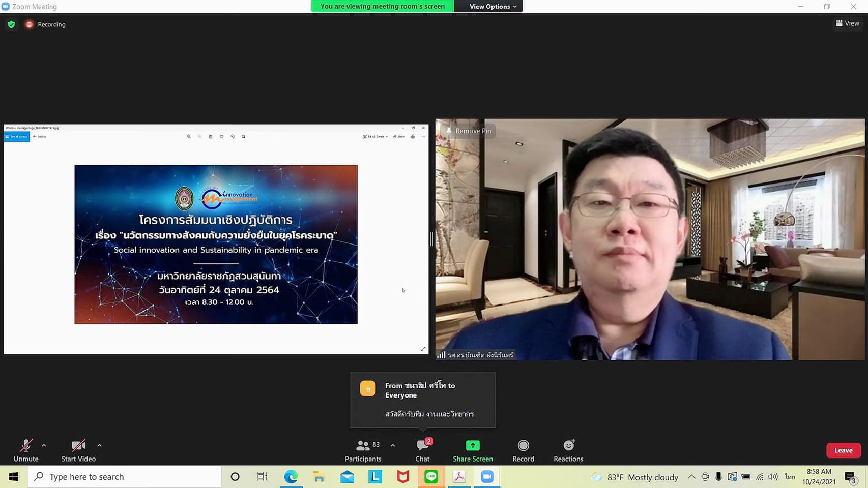Open the Chat panel
Screen dimensions: 868x488
422,450
